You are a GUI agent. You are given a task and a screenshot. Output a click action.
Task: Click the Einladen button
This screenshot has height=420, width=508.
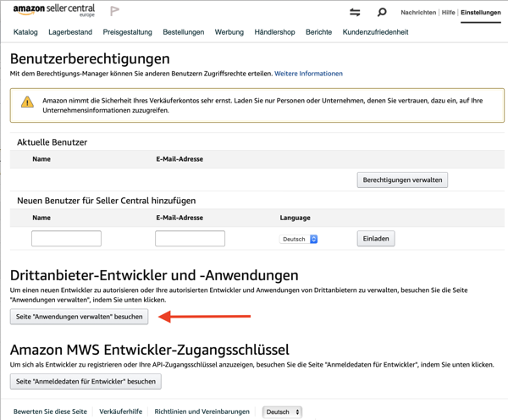click(x=376, y=239)
